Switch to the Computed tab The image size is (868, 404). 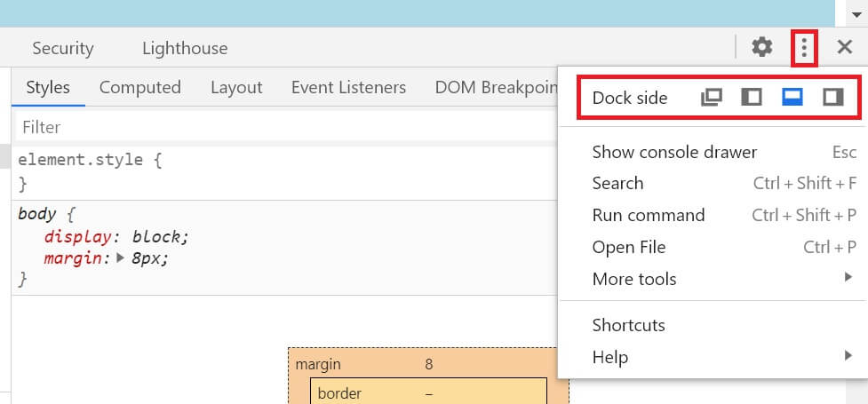coord(139,87)
